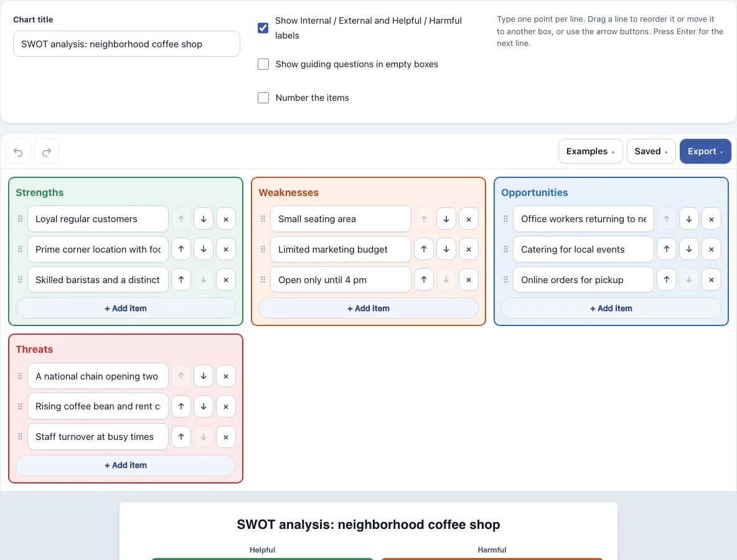Move 'Small seating area' down
Viewport: 737px width, 560px height.
[446, 219]
